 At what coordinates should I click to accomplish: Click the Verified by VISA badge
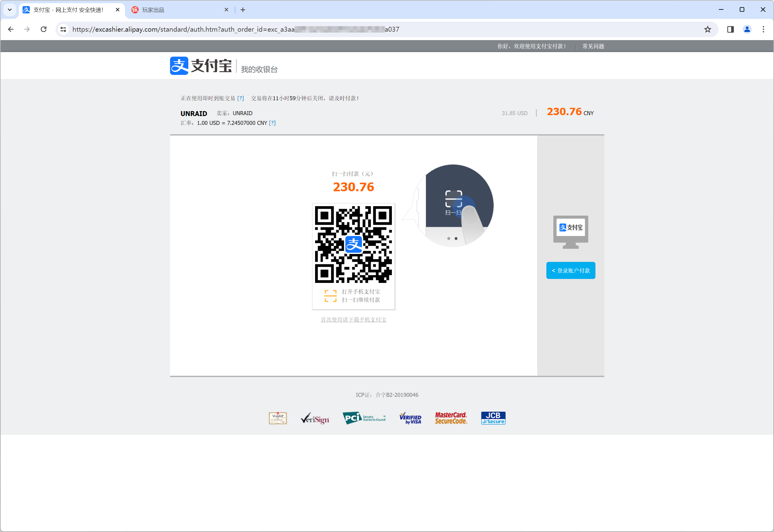click(x=410, y=418)
